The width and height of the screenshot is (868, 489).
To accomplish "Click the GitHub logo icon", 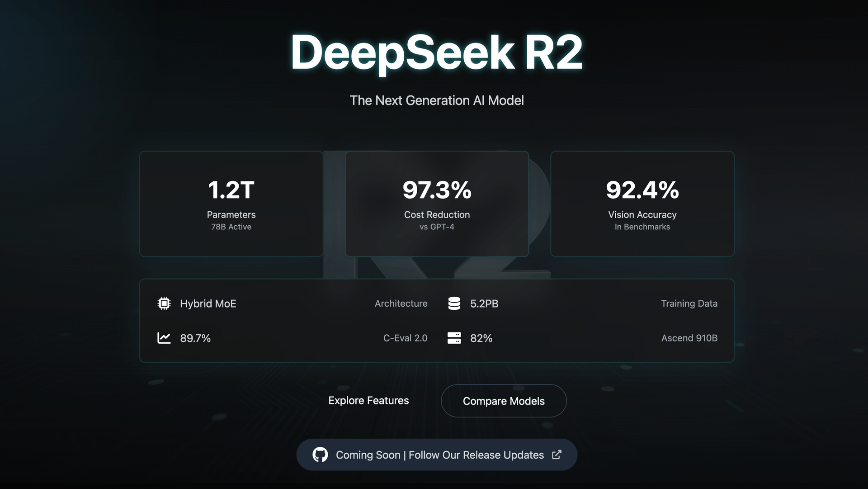I will (x=320, y=455).
